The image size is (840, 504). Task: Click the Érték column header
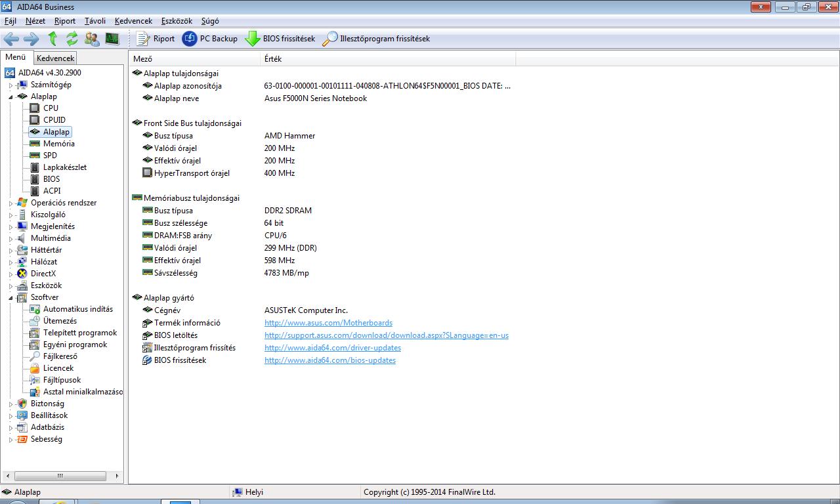pos(388,59)
